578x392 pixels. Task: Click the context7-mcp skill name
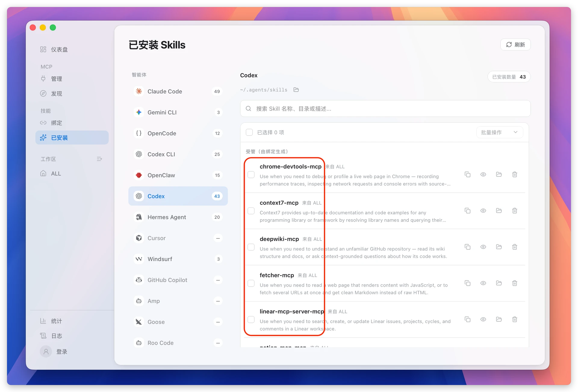click(279, 203)
